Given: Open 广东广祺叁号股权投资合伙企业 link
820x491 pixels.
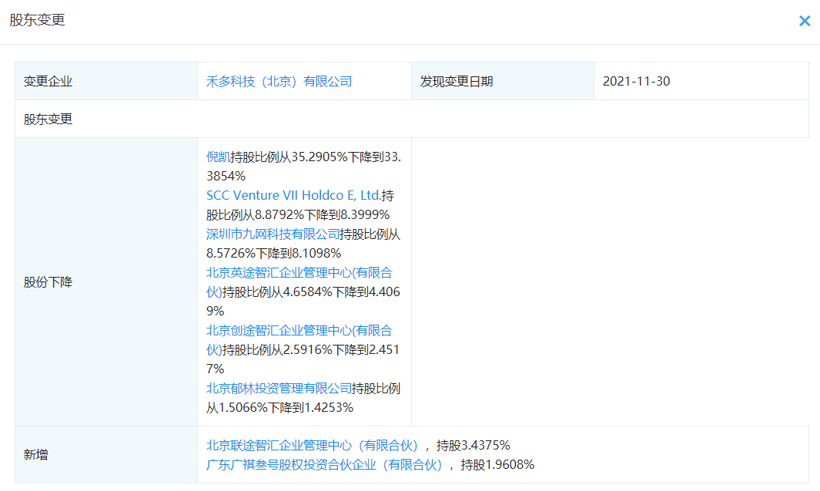Looking at the screenshot, I should point(324,465).
